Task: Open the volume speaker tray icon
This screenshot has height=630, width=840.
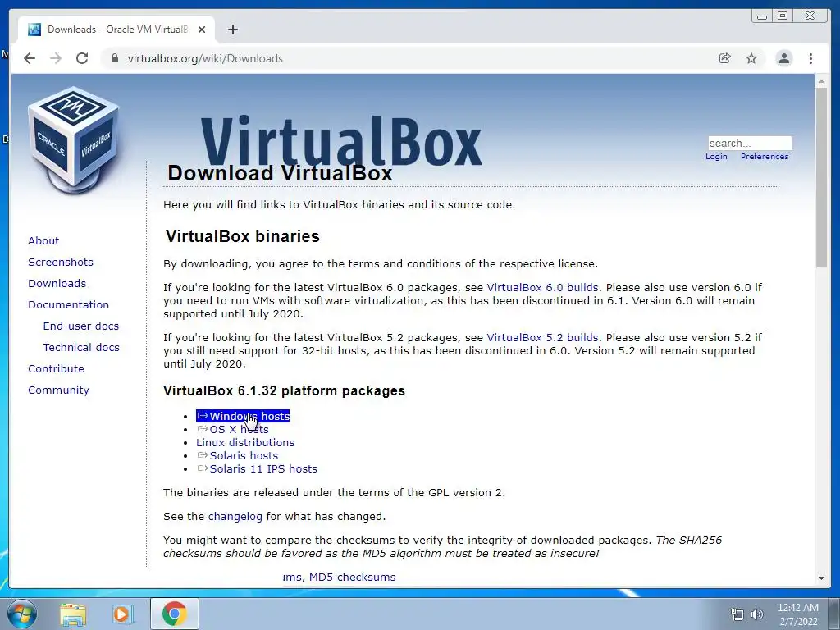Action: (x=757, y=614)
